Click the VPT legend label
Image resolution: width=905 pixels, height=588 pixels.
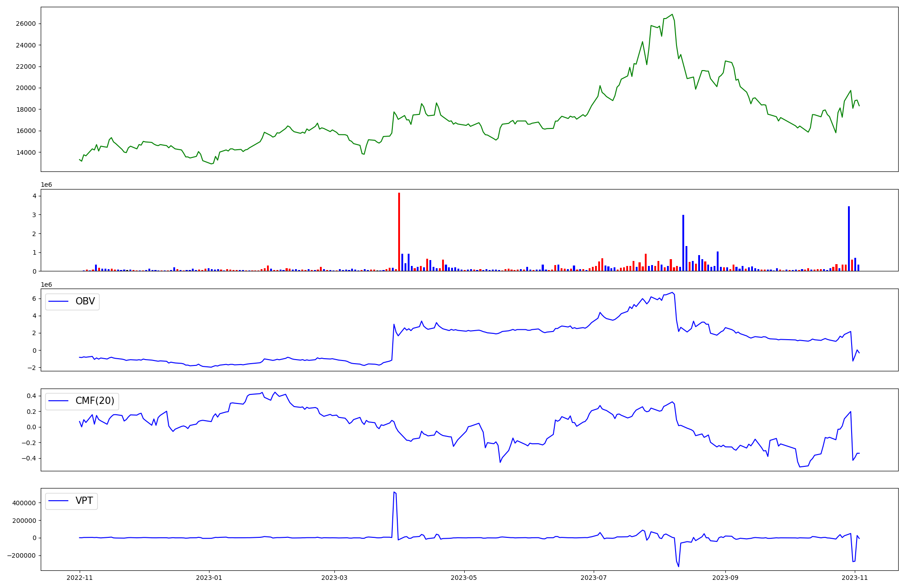(x=84, y=501)
